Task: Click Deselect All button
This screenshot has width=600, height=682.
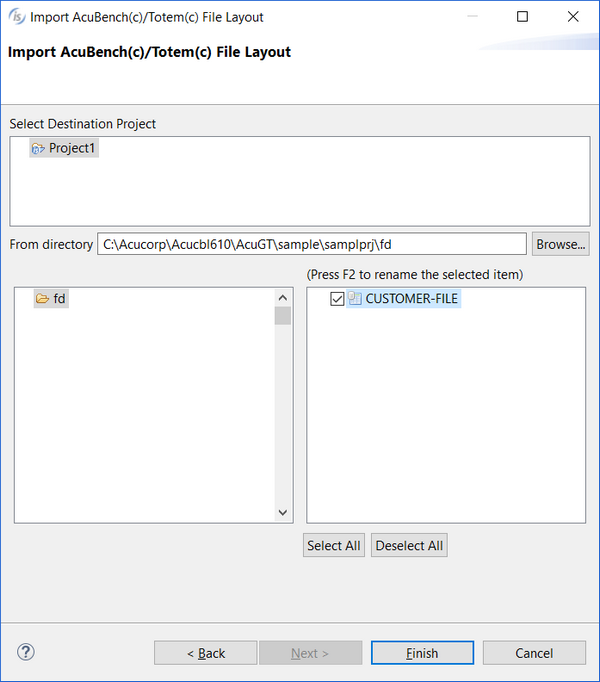Action: 409,545
